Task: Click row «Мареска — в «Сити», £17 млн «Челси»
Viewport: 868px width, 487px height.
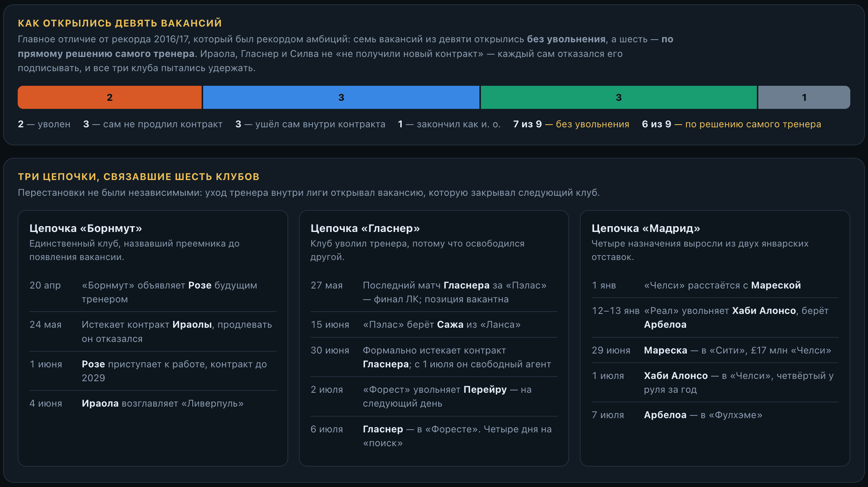Action: tap(715, 350)
